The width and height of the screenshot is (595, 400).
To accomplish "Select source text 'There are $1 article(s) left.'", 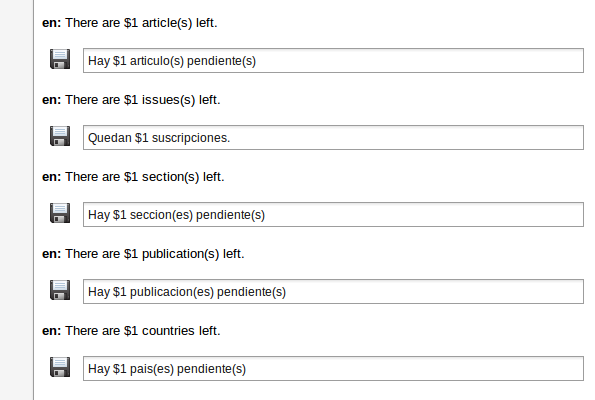I will point(141,23).
